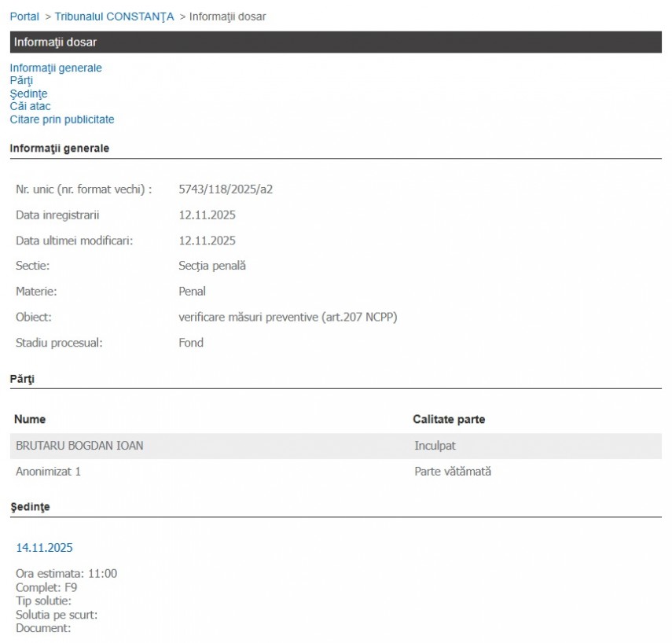This screenshot has height=643, width=672.
Task: Click the case number 5743/118/2025/a2
Action: [x=226, y=189]
